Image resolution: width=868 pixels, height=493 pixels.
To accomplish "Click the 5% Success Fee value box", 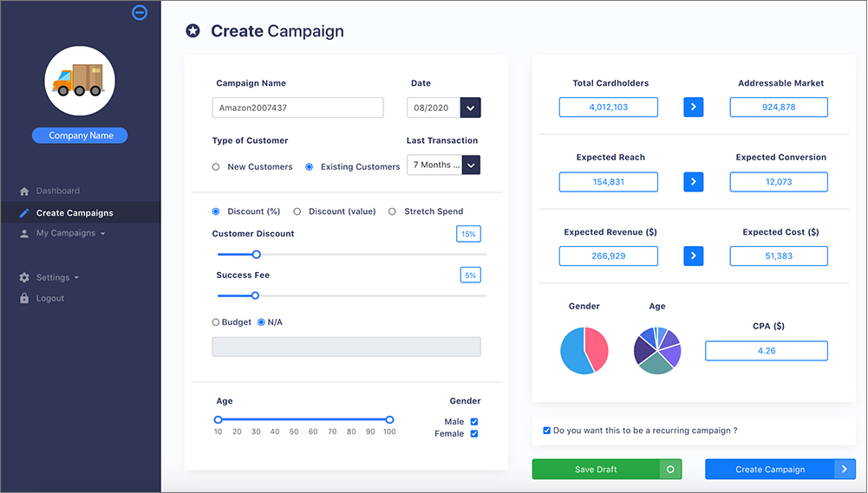I will [471, 275].
